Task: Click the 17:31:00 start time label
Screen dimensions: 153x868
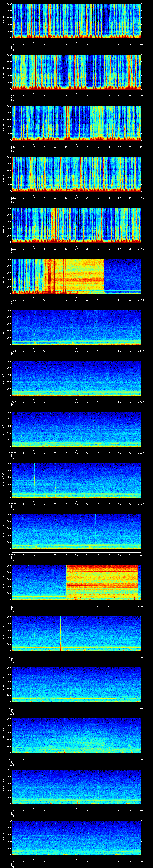Action: click(x=12, y=147)
